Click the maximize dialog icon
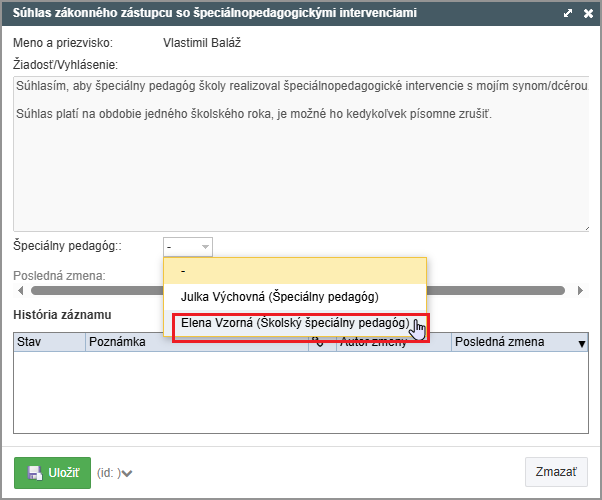Screen dimensions: 602x500 point(568,14)
